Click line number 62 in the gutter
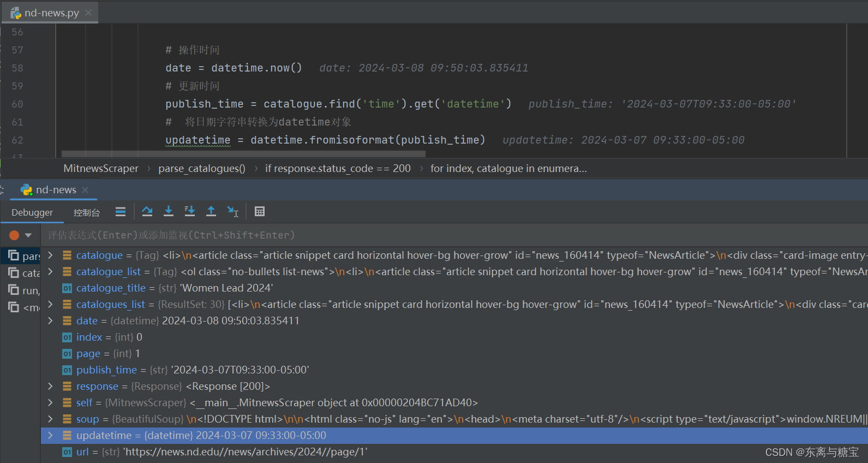 click(x=17, y=140)
